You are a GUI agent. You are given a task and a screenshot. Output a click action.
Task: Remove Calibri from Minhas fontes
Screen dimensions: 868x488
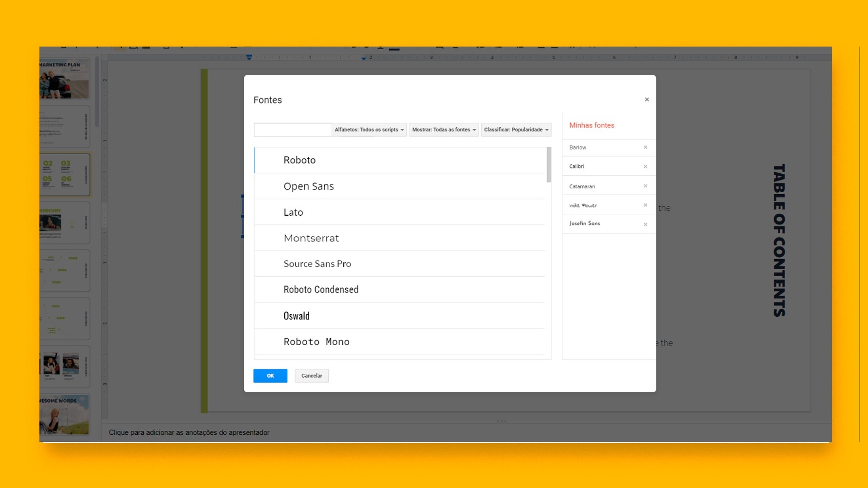click(x=645, y=166)
